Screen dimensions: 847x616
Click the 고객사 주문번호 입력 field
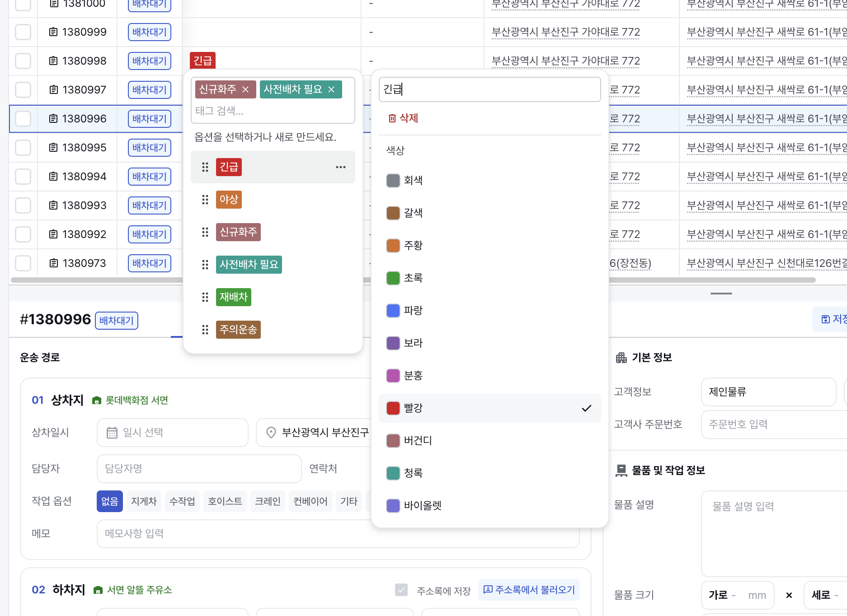coord(774,425)
